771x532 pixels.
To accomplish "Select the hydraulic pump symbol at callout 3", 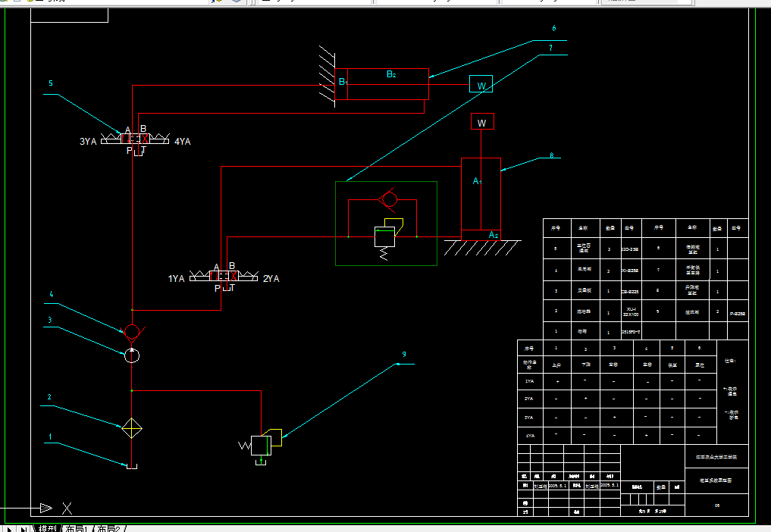I will point(131,355).
